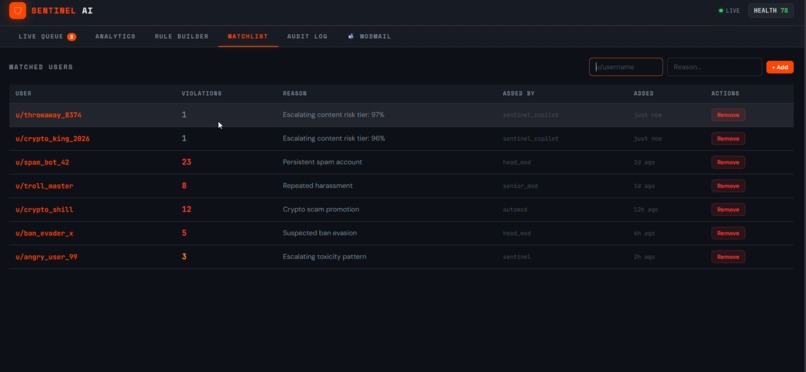This screenshot has height=372, width=806.
Task: Remove u/crypto_king_2026 from watchlist
Action: coord(728,139)
